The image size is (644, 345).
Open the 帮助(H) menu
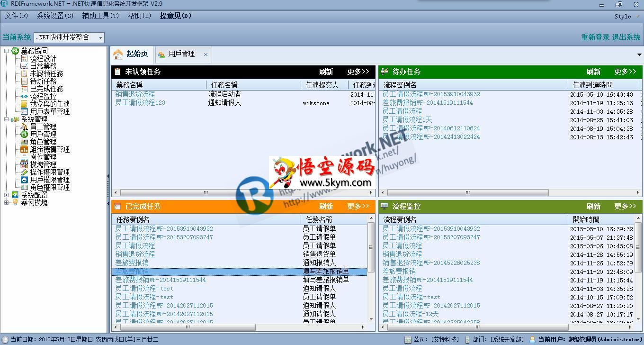coord(139,16)
